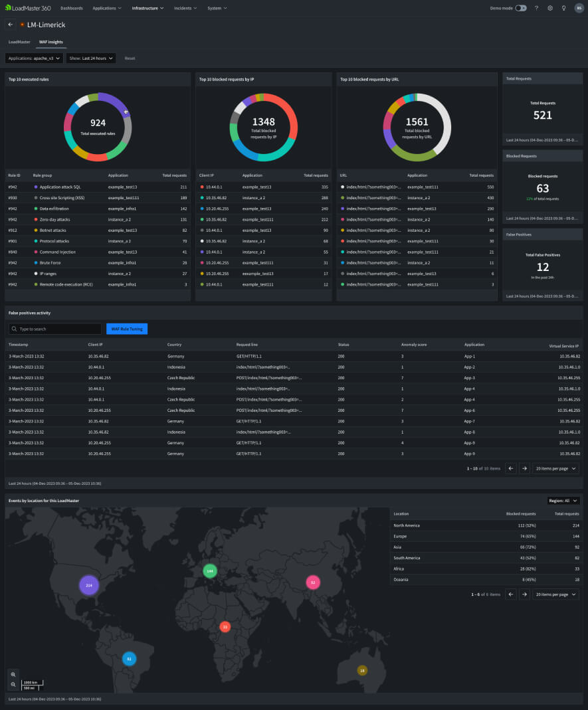Open the Applications apache_v3 filter dropdown
588x710 pixels.
33,58
